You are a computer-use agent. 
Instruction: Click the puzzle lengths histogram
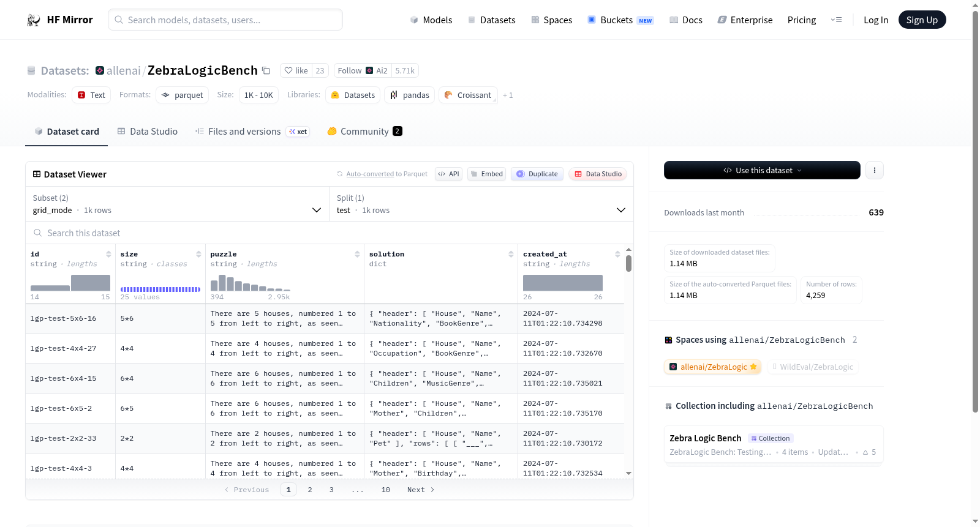pos(251,283)
